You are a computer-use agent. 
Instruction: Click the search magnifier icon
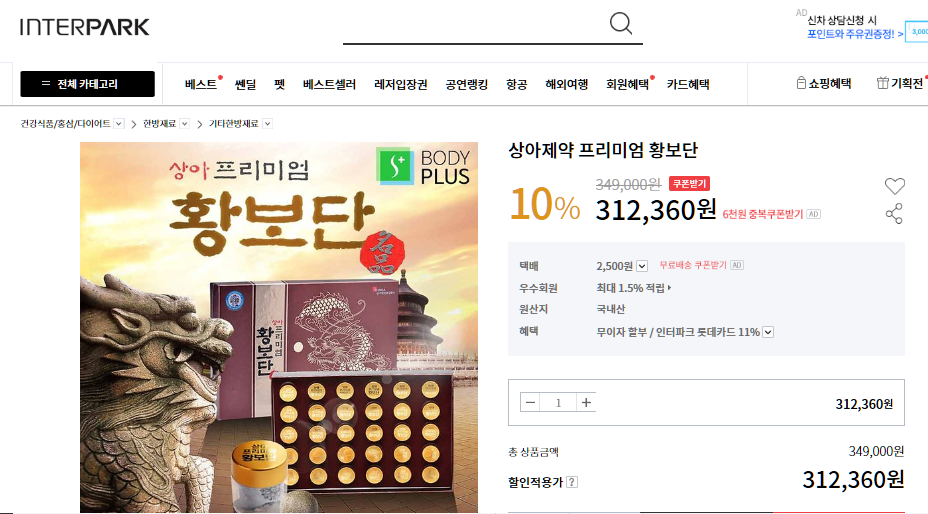point(621,24)
